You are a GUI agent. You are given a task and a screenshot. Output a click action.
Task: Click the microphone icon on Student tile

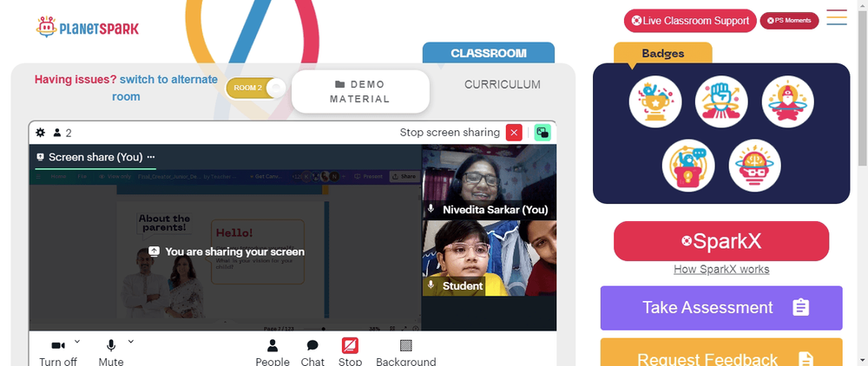(x=431, y=286)
